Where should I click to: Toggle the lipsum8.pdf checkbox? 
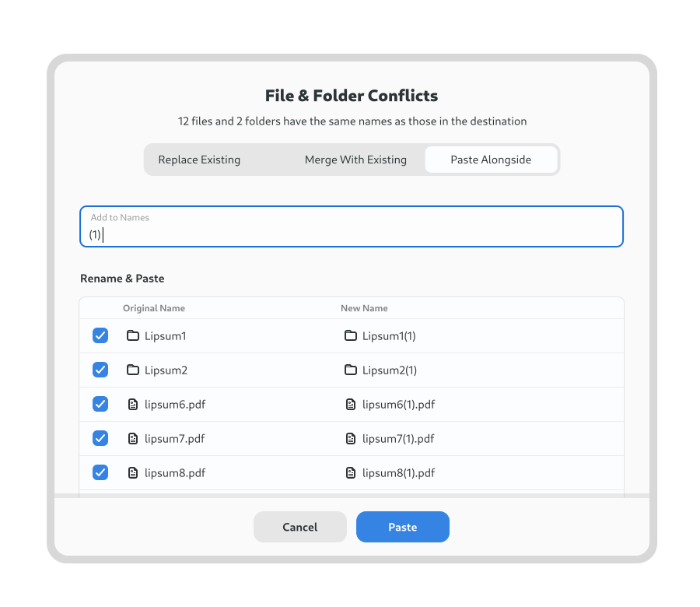[x=100, y=472]
